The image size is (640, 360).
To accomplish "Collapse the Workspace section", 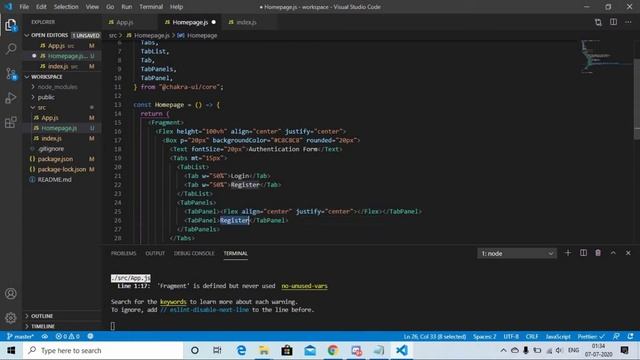I will click(x=62, y=77).
